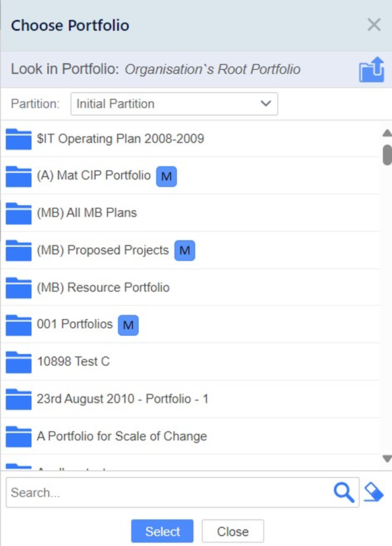392x546 pixels.
Task: Focus the Search text field
Action: [x=169, y=492]
